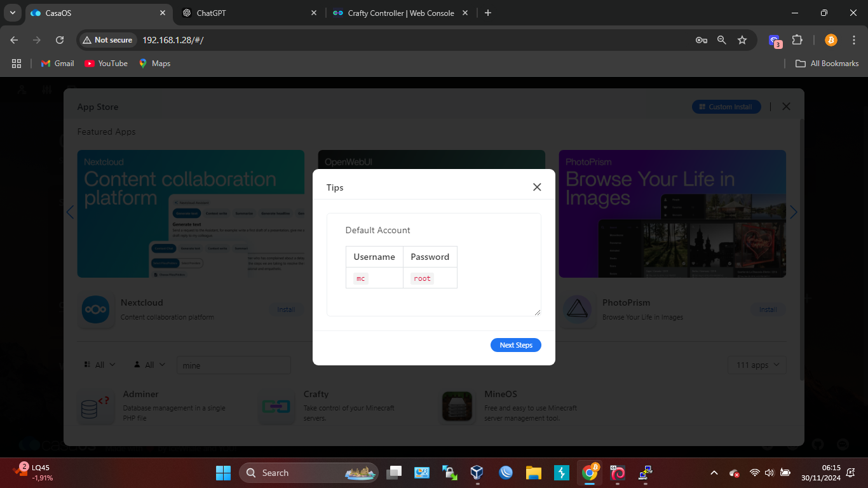Install Nextcloud from the App Store
This screenshot has width=868, height=488.
286,309
